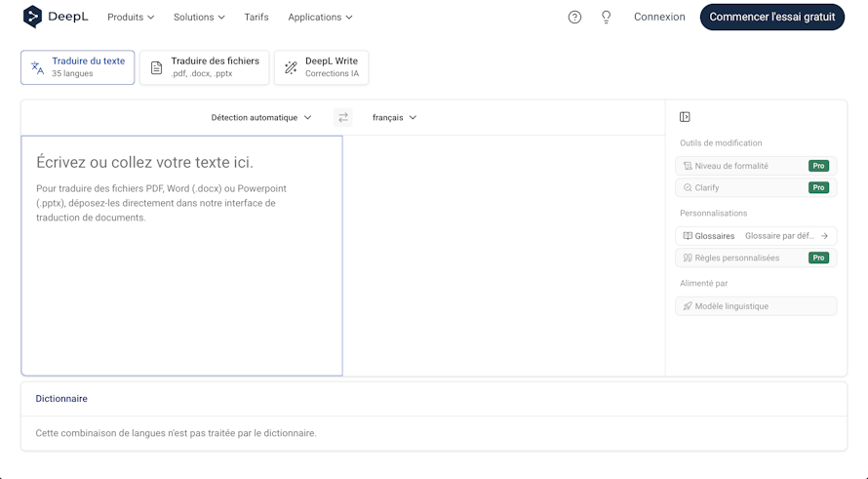Image resolution: width=868 pixels, height=479 pixels.
Task: Open the help question mark icon
Action: [574, 18]
